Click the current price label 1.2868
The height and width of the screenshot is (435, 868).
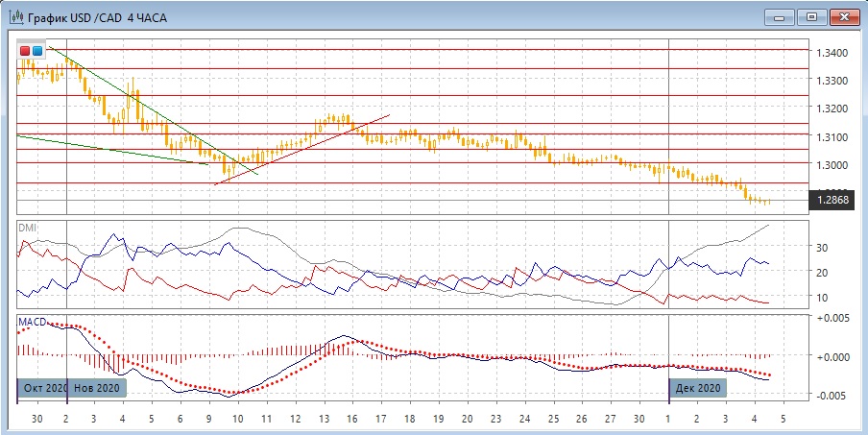coord(832,201)
